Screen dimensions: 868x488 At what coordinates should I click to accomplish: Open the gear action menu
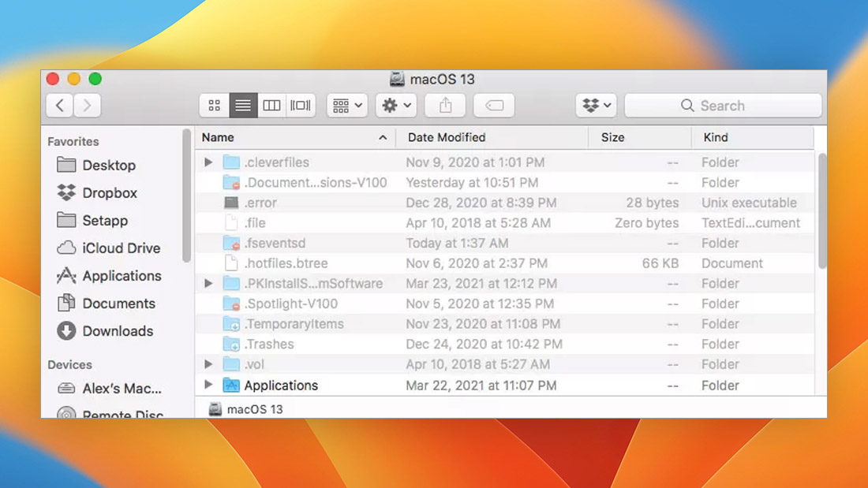(x=396, y=105)
